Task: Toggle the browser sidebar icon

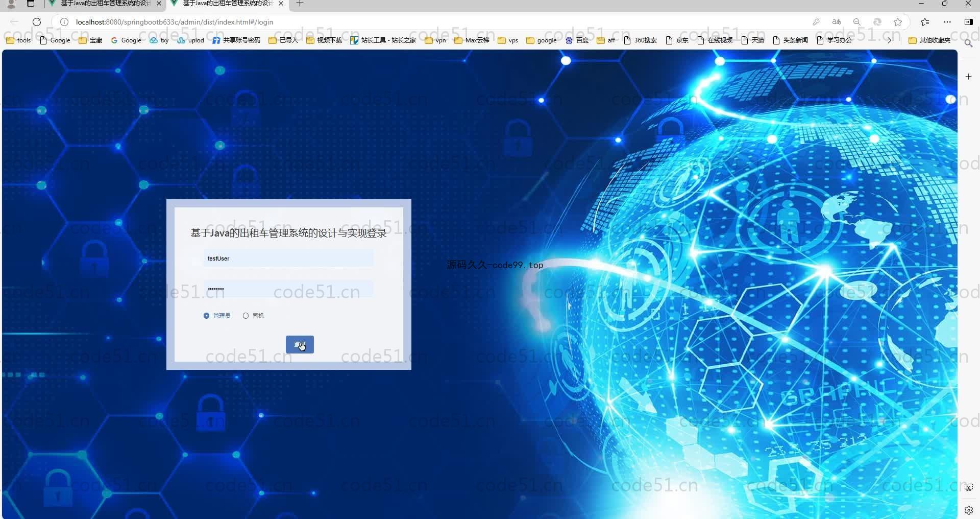Action: (968, 22)
